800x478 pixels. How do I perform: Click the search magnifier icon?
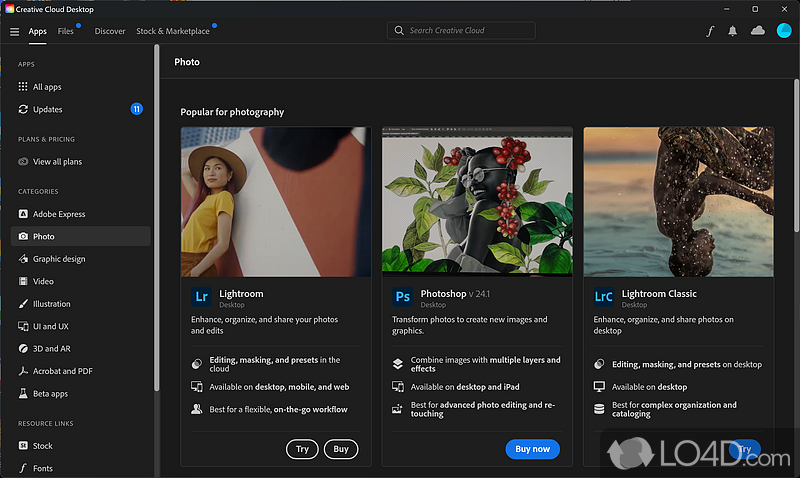tap(399, 31)
